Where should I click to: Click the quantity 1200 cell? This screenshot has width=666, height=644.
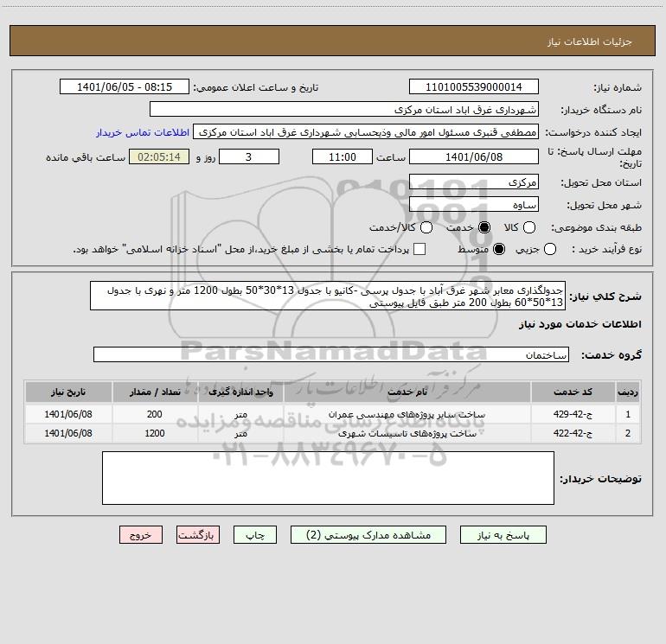(x=155, y=433)
